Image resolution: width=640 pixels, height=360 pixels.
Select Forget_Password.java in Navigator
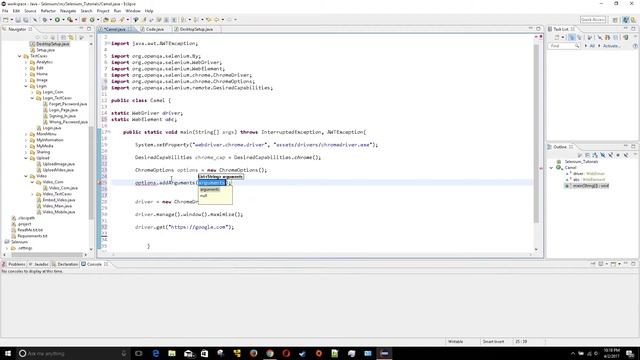click(68, 104)
